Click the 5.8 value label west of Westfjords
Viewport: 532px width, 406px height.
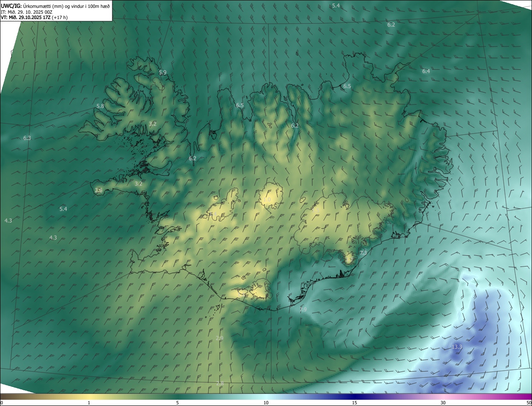(100, 106)
